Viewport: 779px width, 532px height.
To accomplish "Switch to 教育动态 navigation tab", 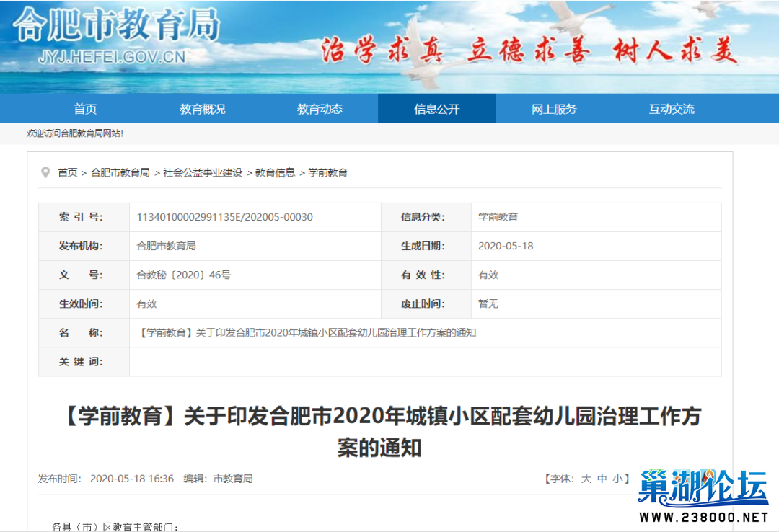I will pos(320,109).
